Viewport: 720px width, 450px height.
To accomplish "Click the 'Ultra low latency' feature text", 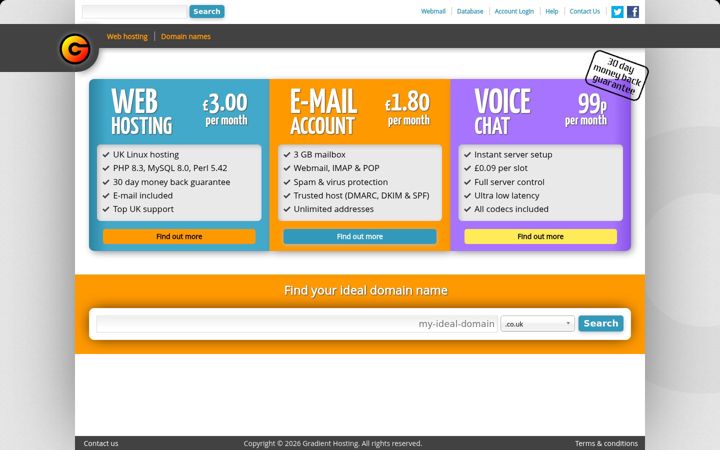I will [506, 196].
